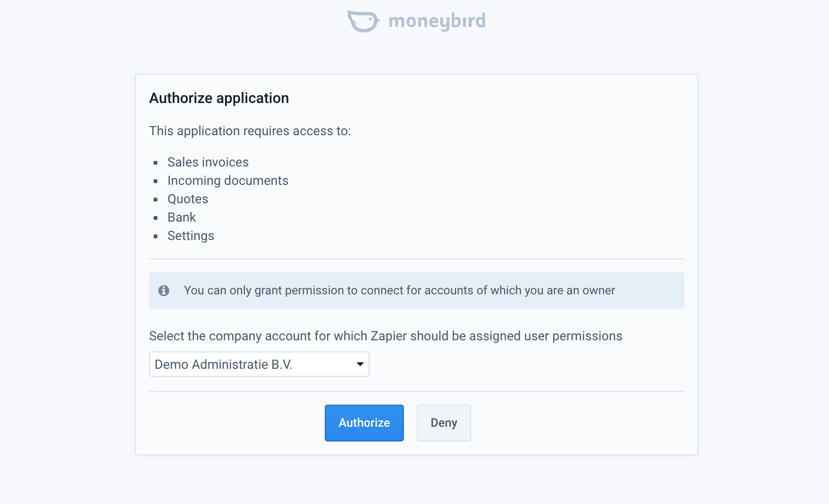Click the dropdown caret arrow
The height and width of the screenshot is (504, 829).
pos(360,364)
